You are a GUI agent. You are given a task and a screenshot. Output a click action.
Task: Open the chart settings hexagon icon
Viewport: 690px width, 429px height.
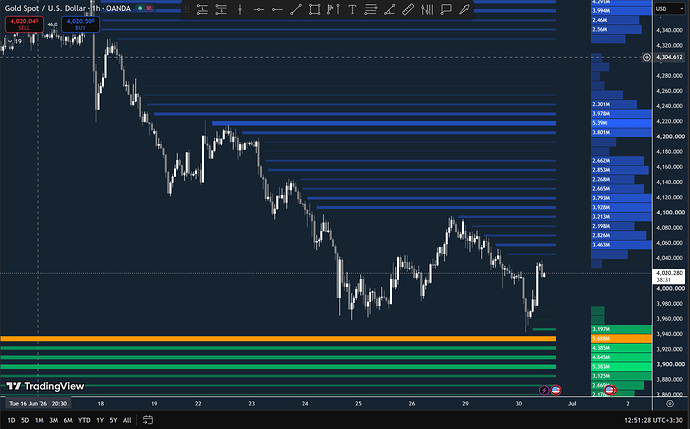(x=670, y=403)
